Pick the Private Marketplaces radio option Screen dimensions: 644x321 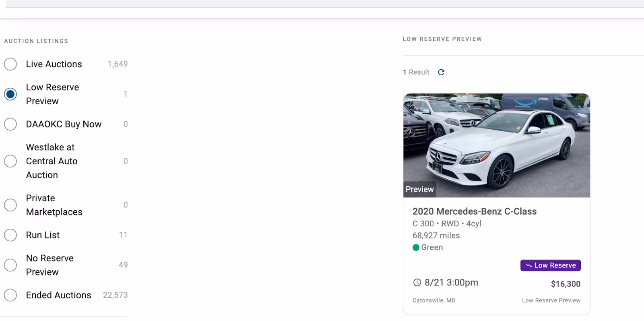tap(10, 205)
